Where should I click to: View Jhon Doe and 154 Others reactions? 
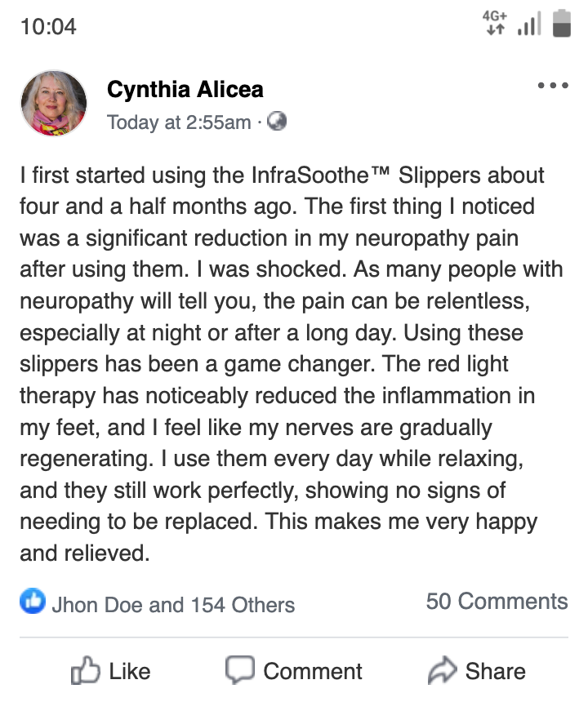click(173, 605)
